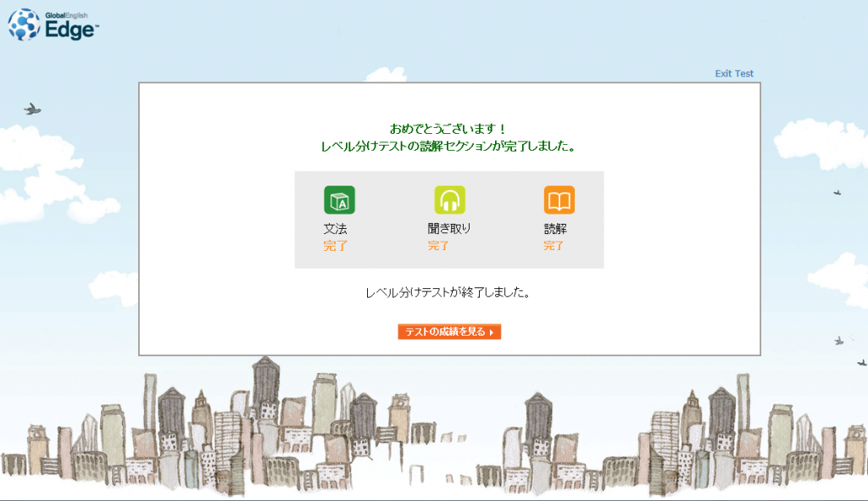Click the テストの成績を見る button
The image size is (868, 501).
pyautogui.click(x=449, y=331)
